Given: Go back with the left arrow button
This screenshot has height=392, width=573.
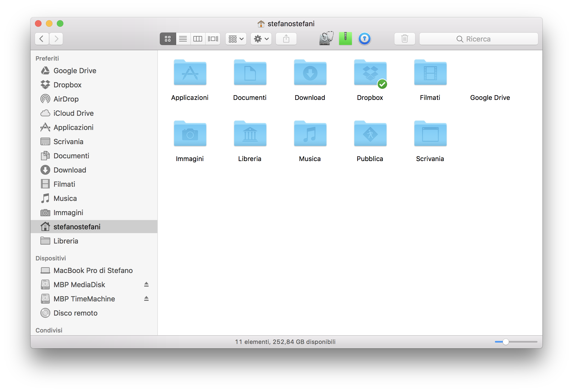Looking at the screenshot, I should tap(42, 39).
